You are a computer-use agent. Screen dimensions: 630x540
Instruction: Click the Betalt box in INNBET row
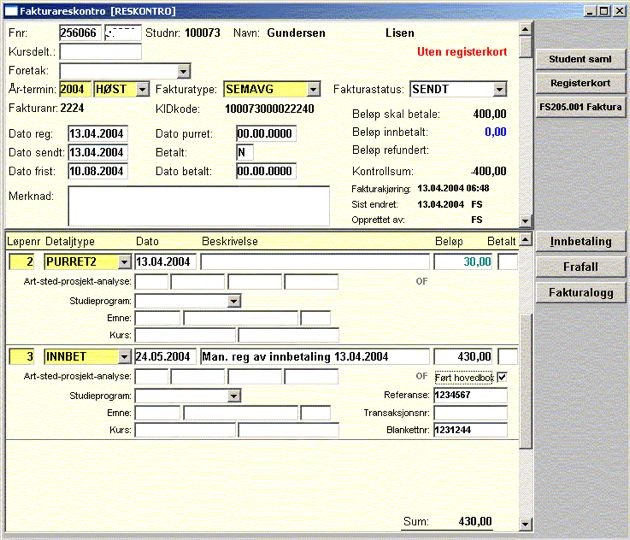508,356
